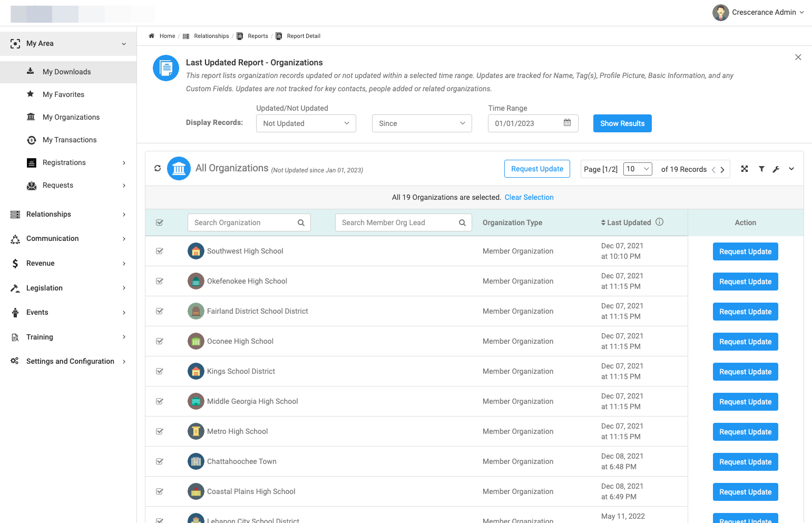The height and width of the screenshot is (523, 812).
Task: Click Clear Selection link
Action: pos(529,197)
